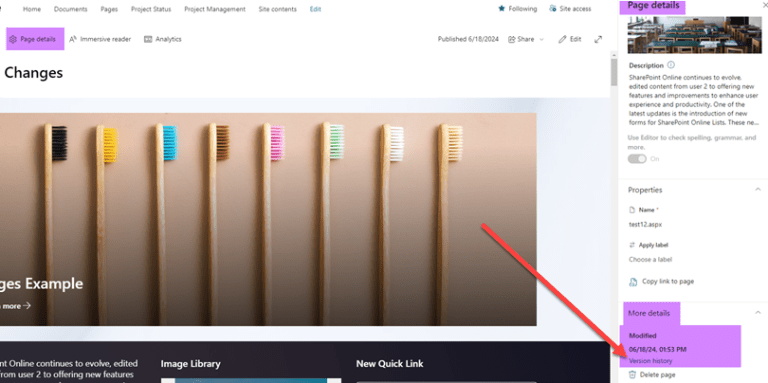The width and height of the screenshot is (768, 383).
Task: Open Project Management navigation item
Action: (x=215, y=9)
